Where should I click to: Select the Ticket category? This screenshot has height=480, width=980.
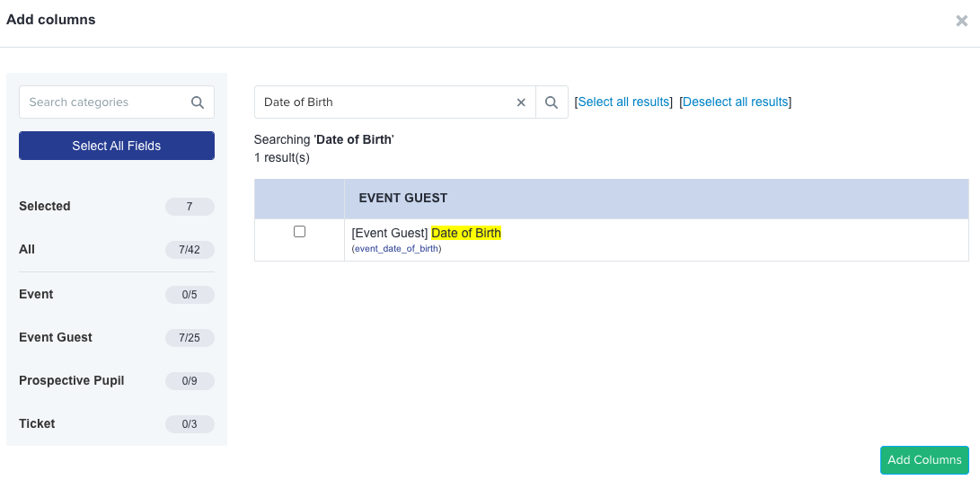pos(117,423)
